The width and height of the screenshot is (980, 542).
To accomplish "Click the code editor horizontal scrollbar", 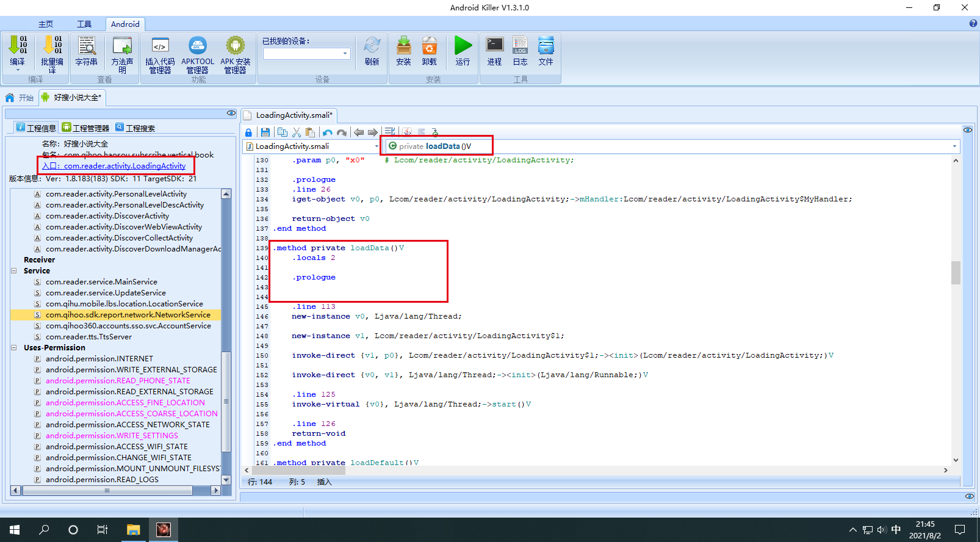I will point(595,471).
